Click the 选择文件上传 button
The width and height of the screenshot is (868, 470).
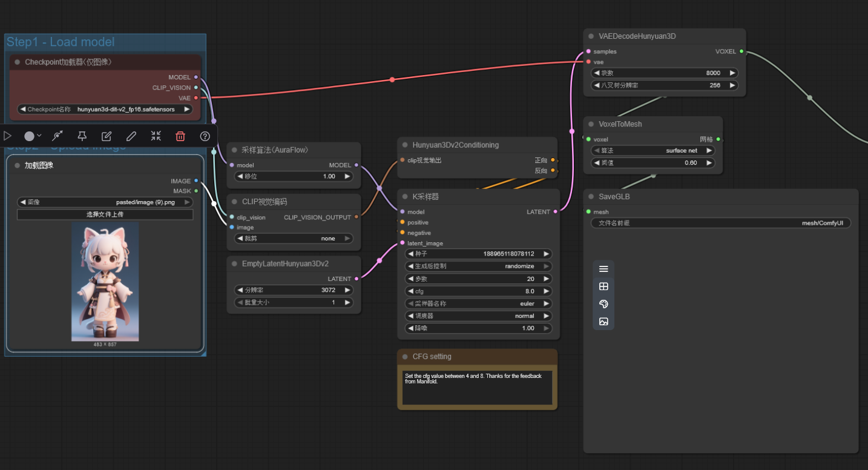click(105, 214)
